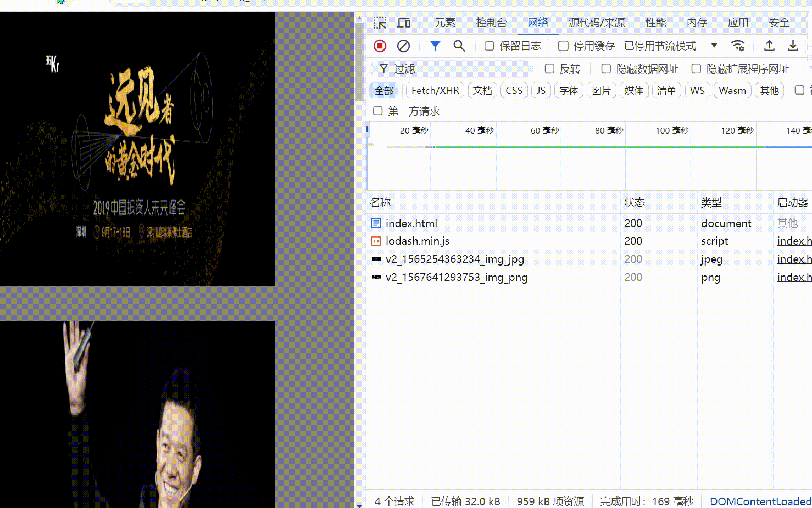This screenshot has height=508, width=812.
Task: Clear the network log using the clear icon
Action: (x=404, y=46)
